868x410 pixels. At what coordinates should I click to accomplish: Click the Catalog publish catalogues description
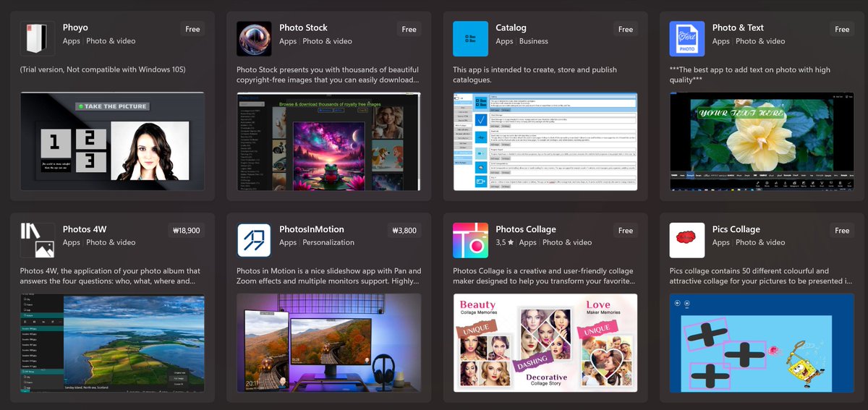pos(535,74)
